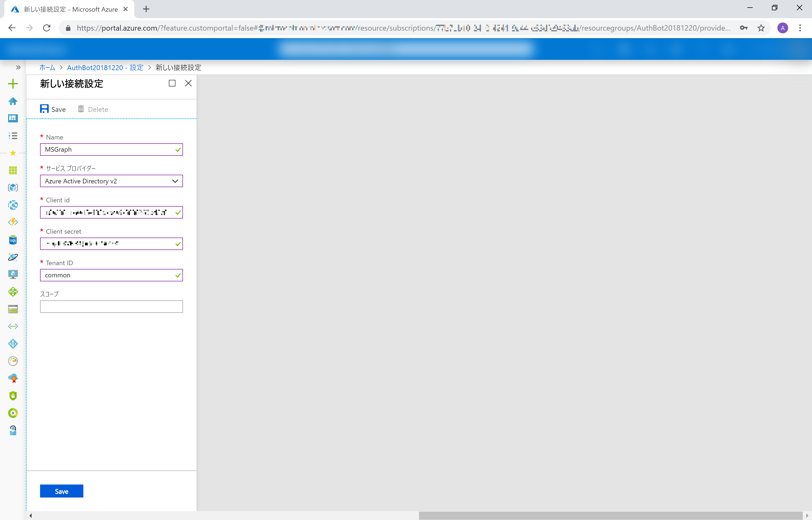812x520 pixels.
Task: Open the AuthBot20181220 - 設定 breadcrumb
Action: 105,67
